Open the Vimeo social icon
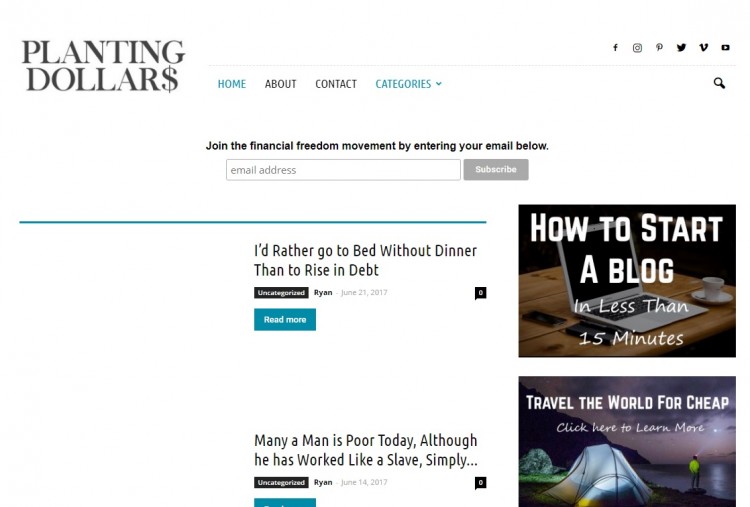 click(703, 47)
